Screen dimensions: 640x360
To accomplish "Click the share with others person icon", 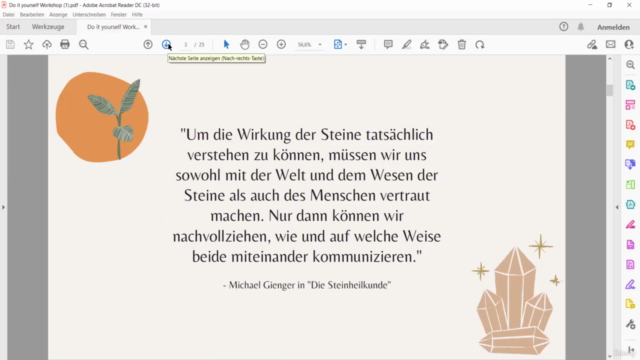I will 629,44.
